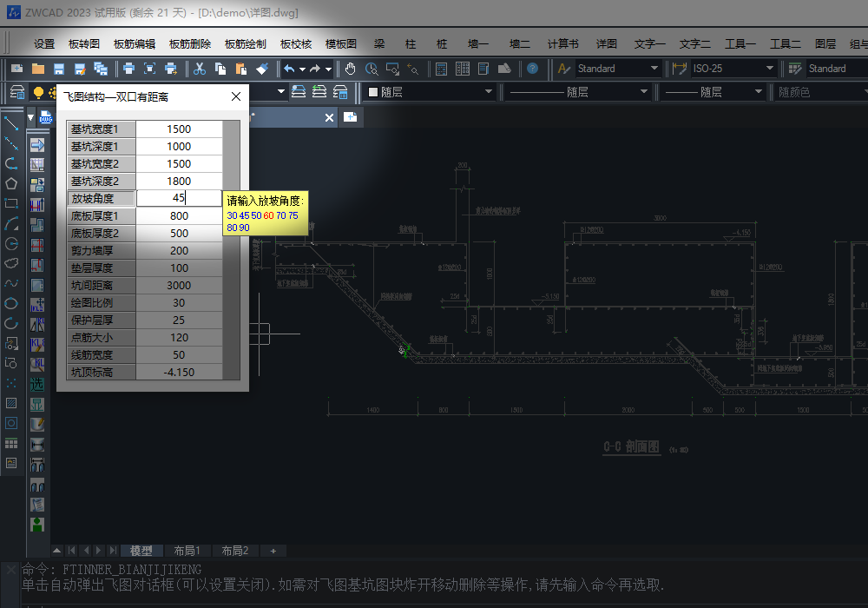Screen dimensions: 868x608
Task: Select the Line drawing tool
Action: [11, 123]
